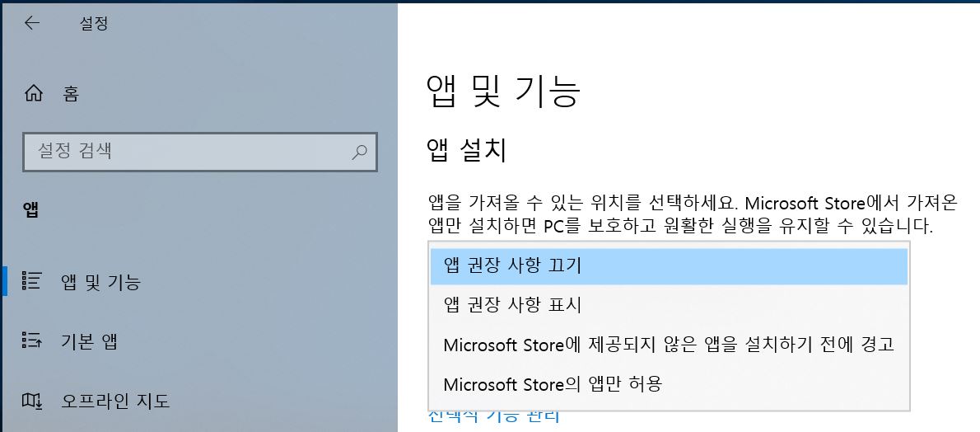Click the 앱 category label in sidebar
Viewport: 980px width, 432px height.
click(x=31, y=209)
